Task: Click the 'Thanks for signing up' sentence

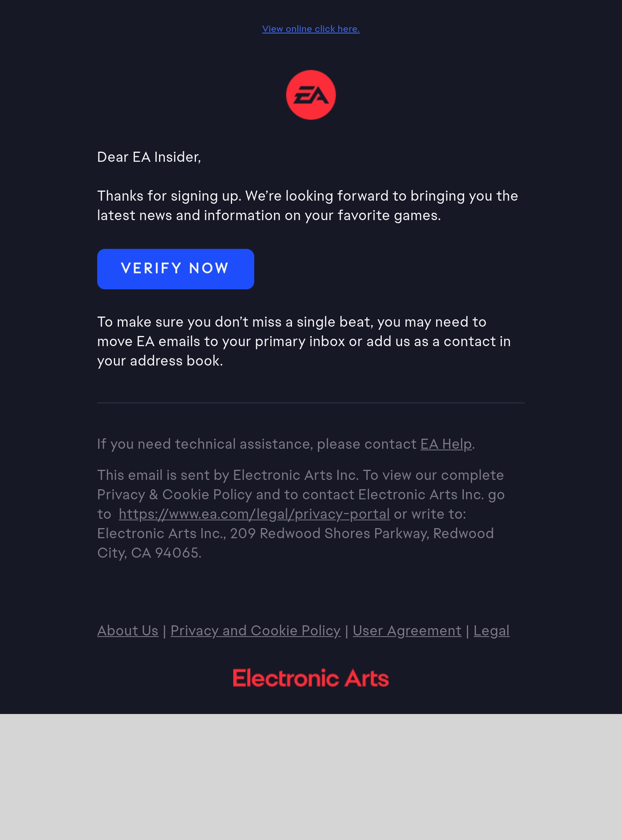Action: [x=169, y=196]
